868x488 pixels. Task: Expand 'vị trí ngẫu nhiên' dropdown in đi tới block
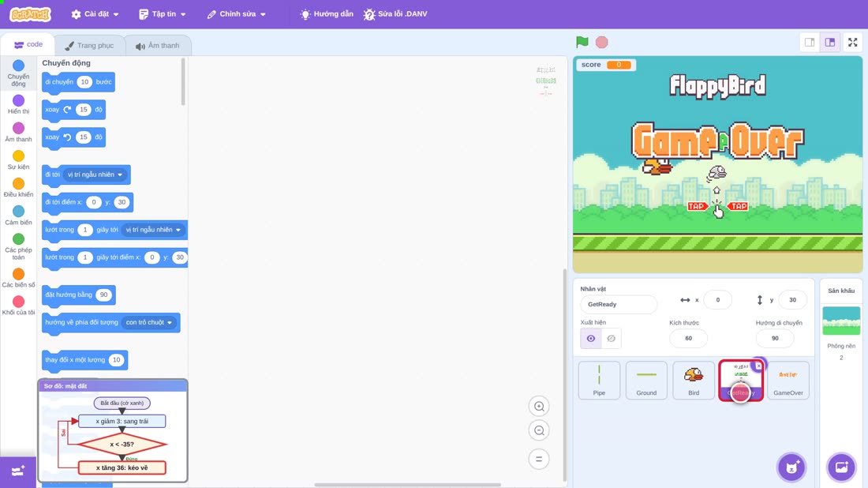pos(95,175)
